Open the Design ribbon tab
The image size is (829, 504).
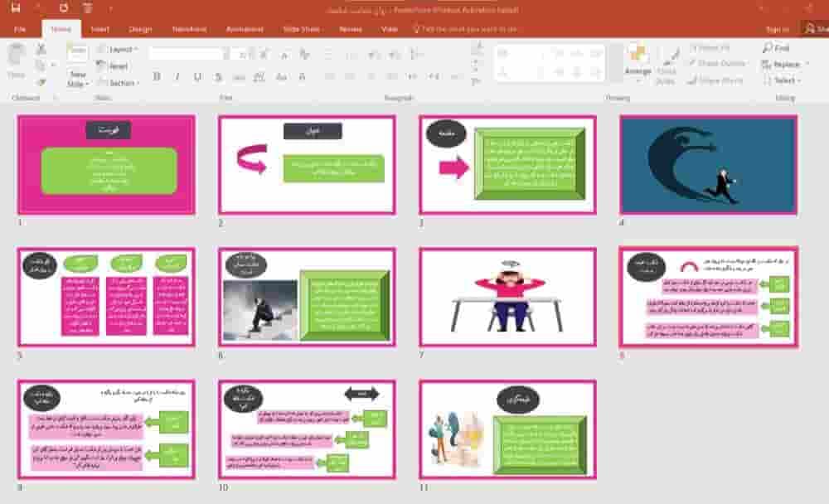click(x=140, y=29)
